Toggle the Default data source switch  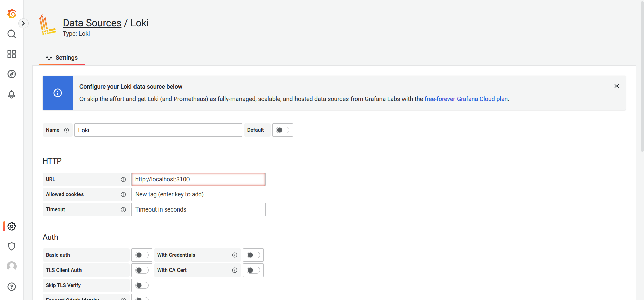[x=283, y=130]
